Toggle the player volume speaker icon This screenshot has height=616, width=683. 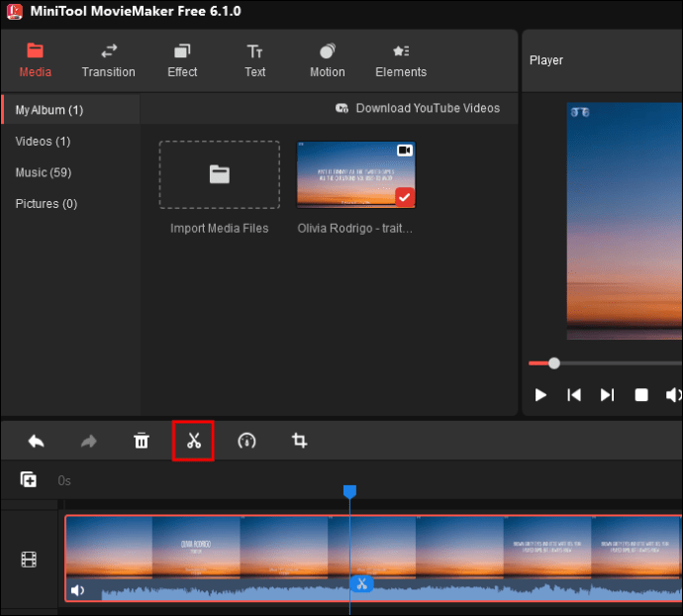(x=673, y=395)
